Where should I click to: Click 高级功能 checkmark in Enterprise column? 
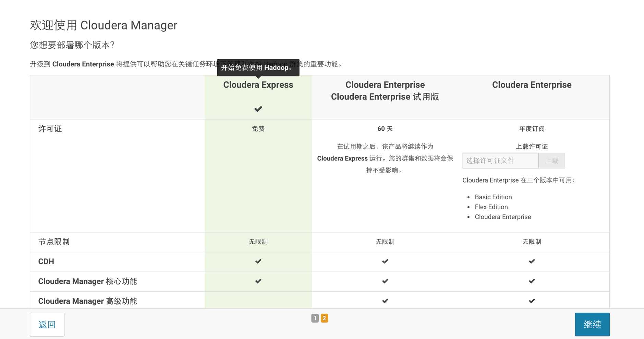tap(532, 301)
